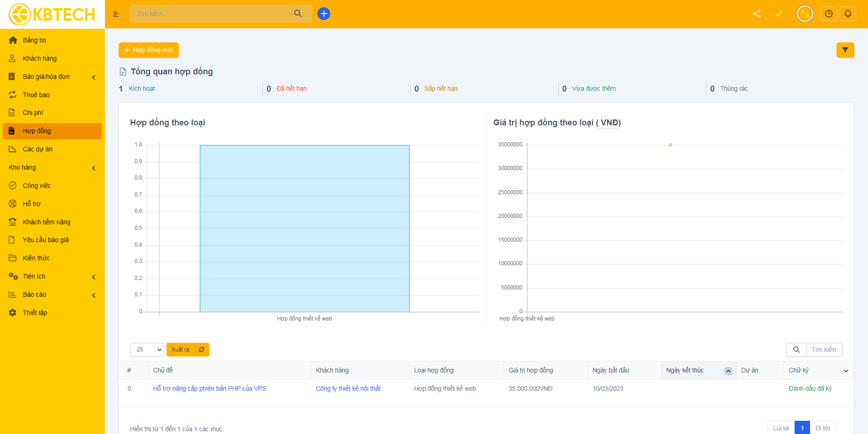Open the share icon in top bar
The image size is (868, 434).
[757, 14]
